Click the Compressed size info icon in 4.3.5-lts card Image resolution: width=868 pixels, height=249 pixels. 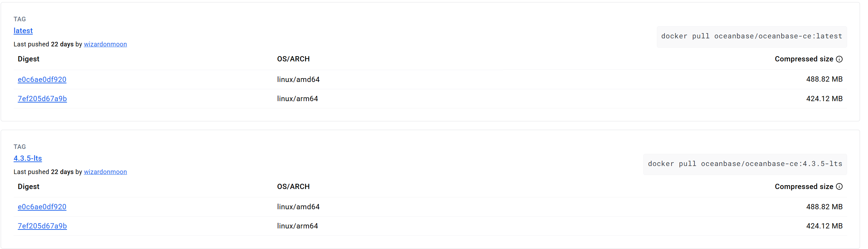(x=839, y=187)
